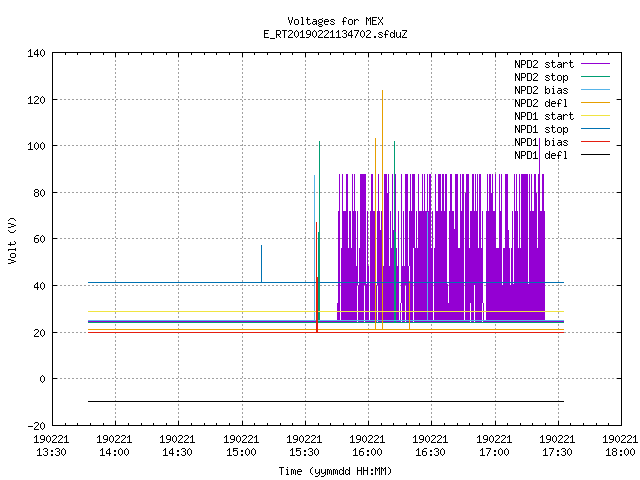640x480 pixels.
Task: Click y-axis tick value 100
Action: (36, 146)
